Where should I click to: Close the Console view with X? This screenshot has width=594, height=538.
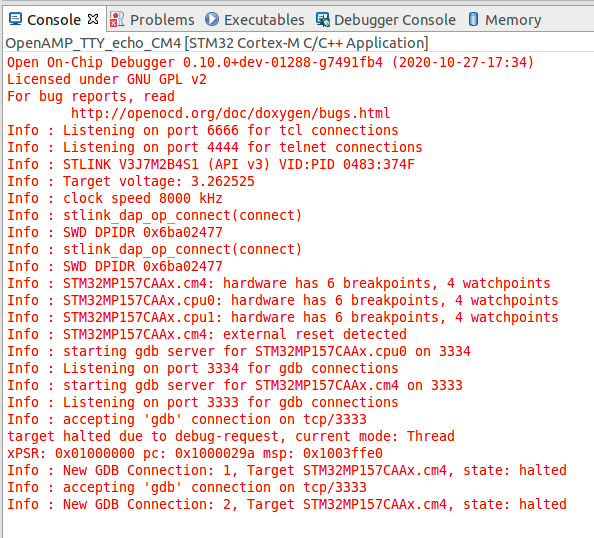[93, 19]
